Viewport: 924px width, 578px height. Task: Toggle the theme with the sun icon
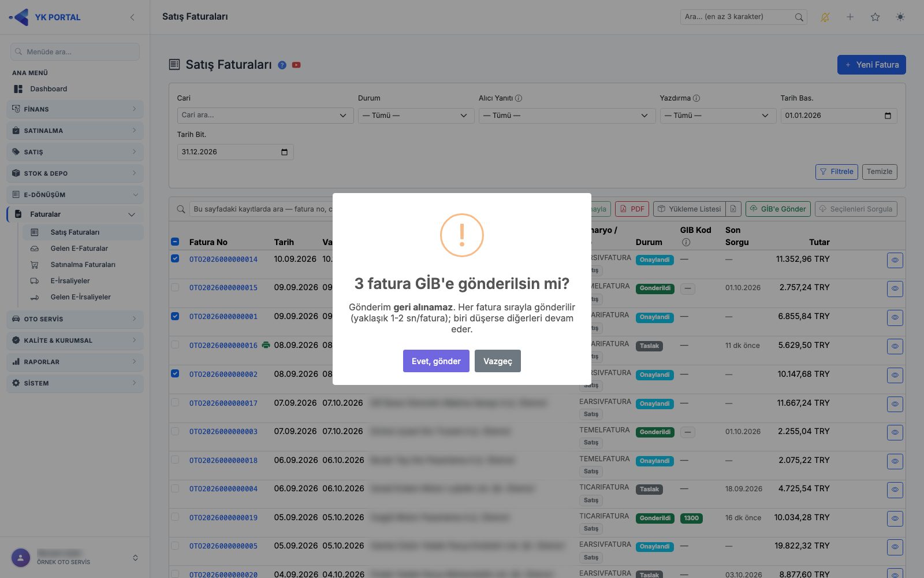pyautogui.click(x=900, y=17)
